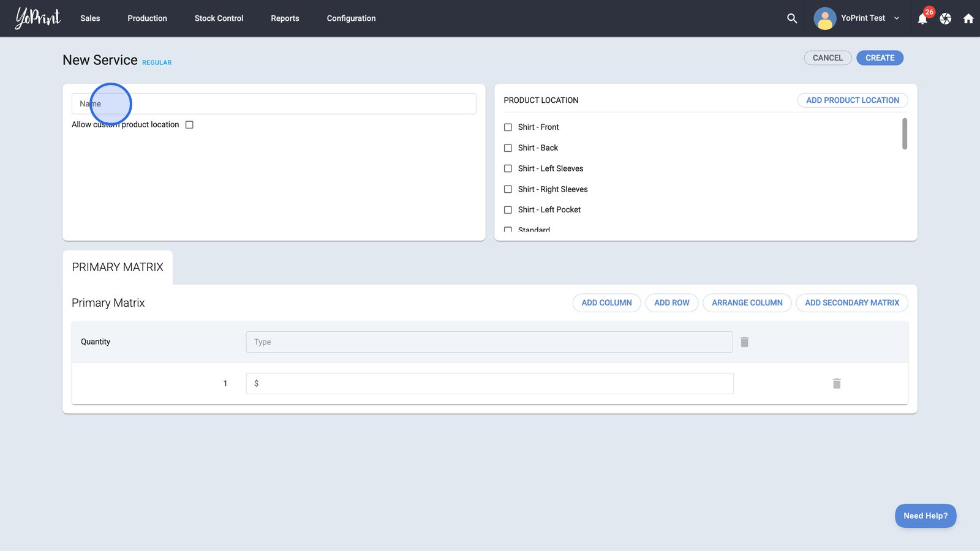
Task: Open the notifications bell
Action: (x=922, y=19)
